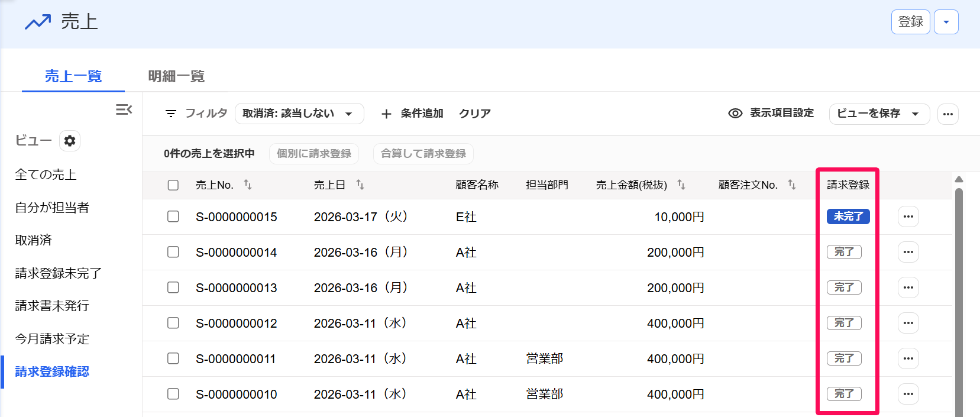Check the box for S-0000000012
Viewport: 980px width, 417px height.
pyautogui.click(x=173, y=323)
